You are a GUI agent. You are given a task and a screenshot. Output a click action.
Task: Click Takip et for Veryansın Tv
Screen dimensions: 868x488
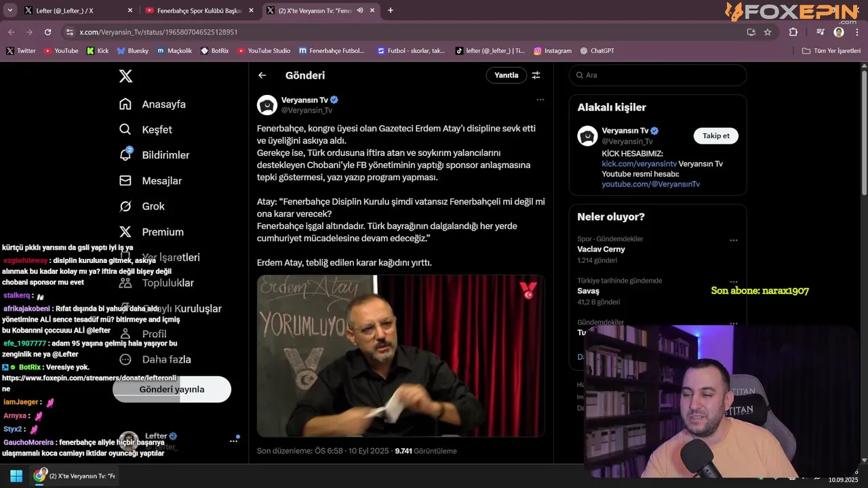coord(715,136)
